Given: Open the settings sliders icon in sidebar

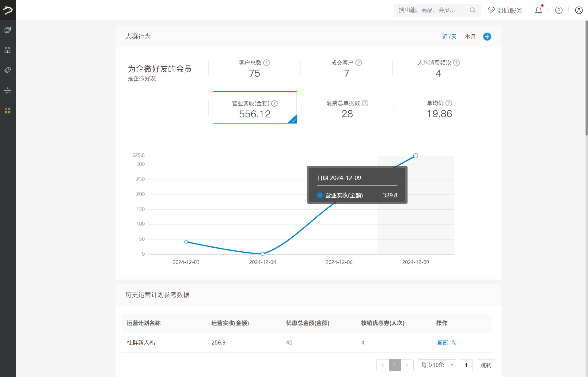Looking at the screenshot, I should (x=8, y=90).
